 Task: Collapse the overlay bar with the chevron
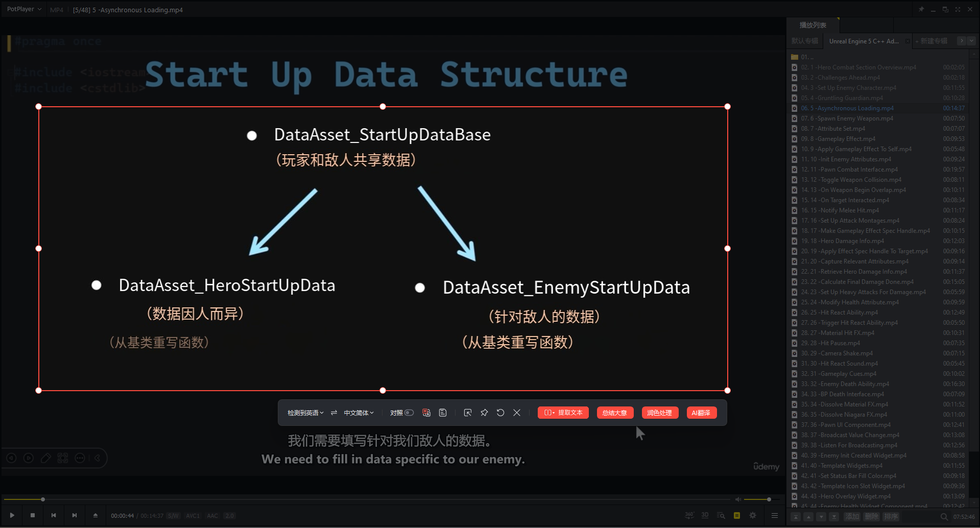pyautogui.click(x=98, y=458)
